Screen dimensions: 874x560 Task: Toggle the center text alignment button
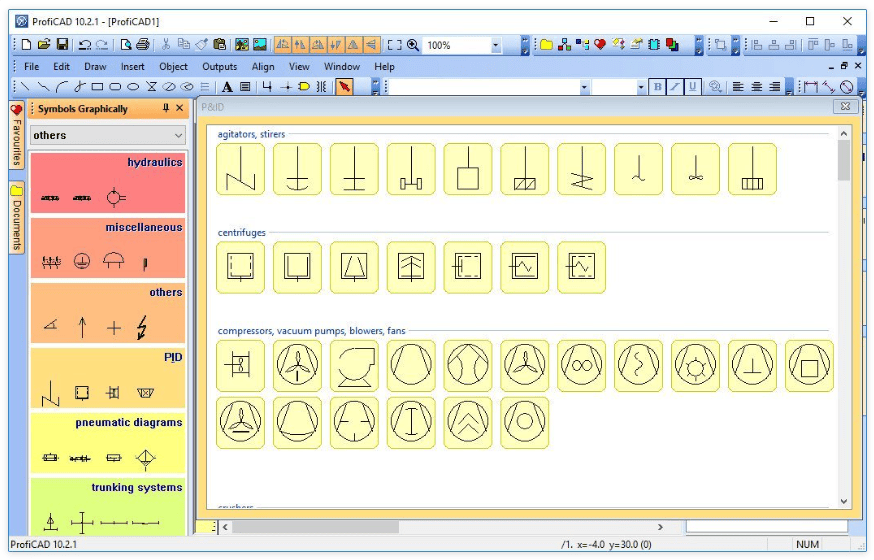pos(756,86)
